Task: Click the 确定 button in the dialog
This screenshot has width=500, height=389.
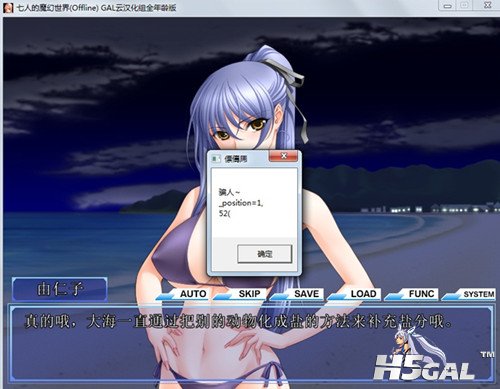Action: (x=265, y=254)
